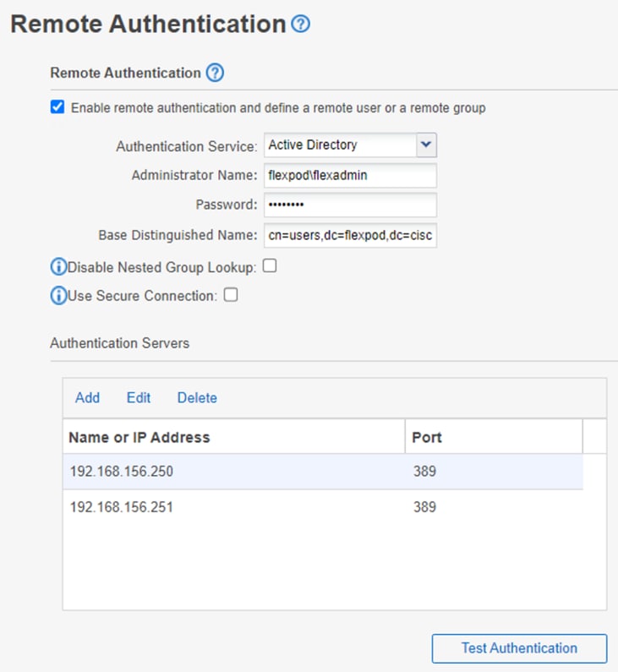Click the Base Distinguished Name field
This screenshot has height=672, width=618.
click(x=350, y=235)
